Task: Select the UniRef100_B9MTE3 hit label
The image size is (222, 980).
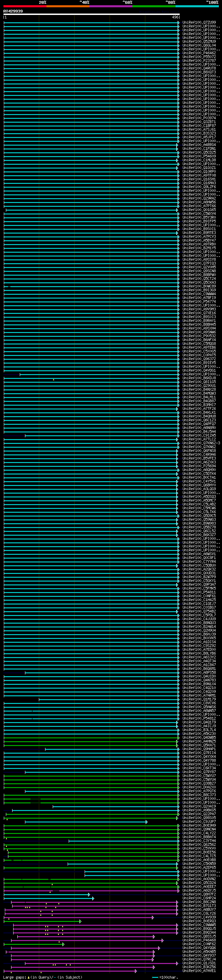Action: 199,233
